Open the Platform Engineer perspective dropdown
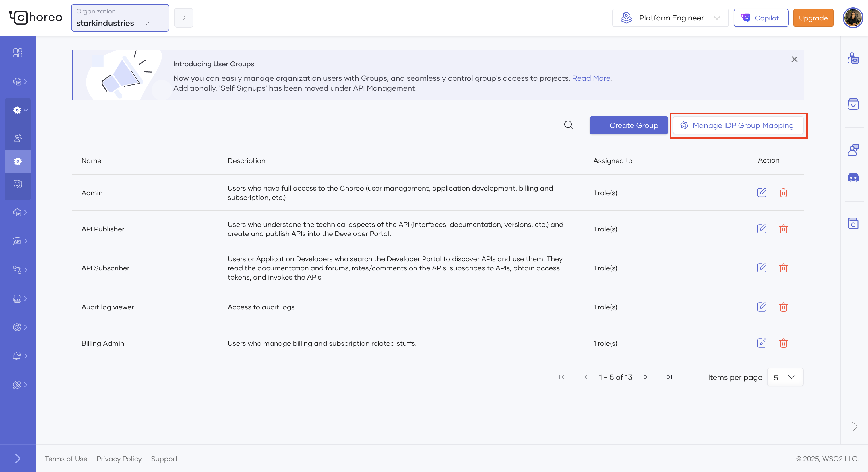Image resolution: width=868 pixels, height=472 pixels. click(x=670, y=18)
